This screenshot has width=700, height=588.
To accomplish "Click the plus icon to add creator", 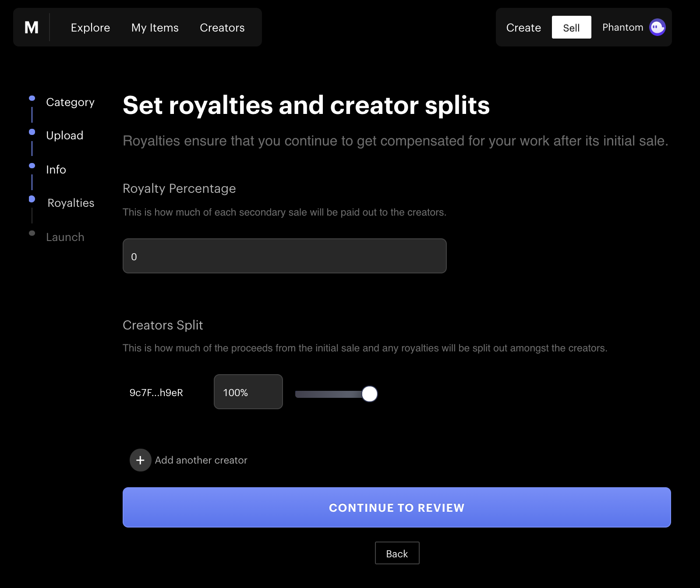I will click(x=140, y=460).
